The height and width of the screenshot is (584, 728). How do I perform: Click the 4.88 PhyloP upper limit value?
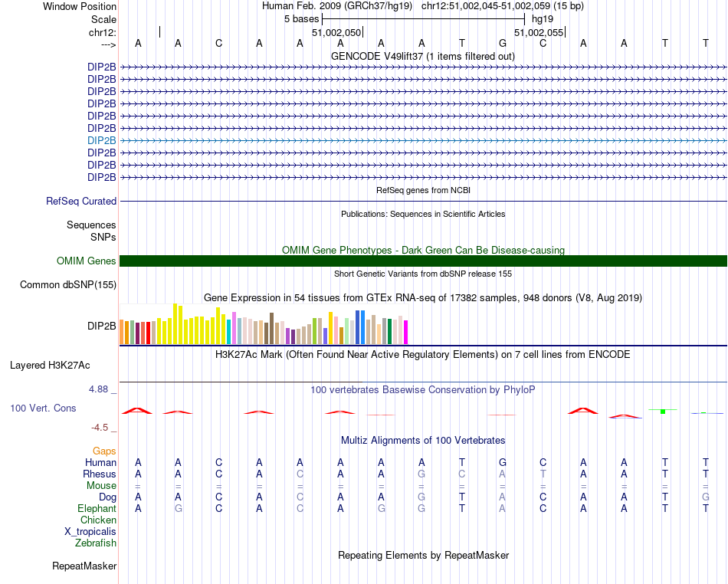coord(98,389)
